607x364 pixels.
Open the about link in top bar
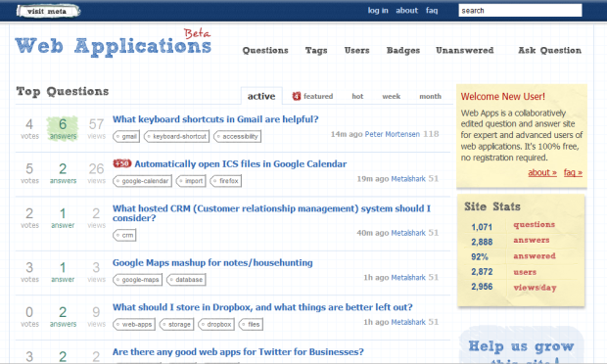point(406,11)
